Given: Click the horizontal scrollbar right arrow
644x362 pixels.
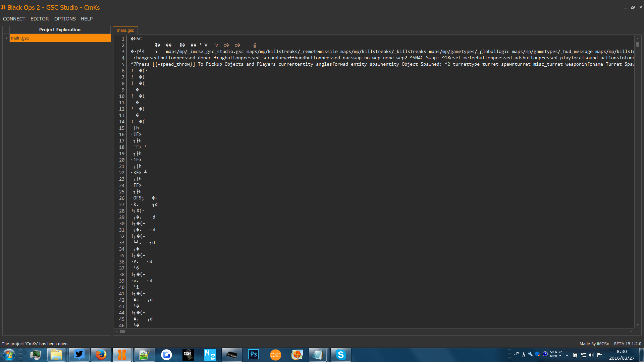Looking at the screenshot, I should [x=631, y=331].
